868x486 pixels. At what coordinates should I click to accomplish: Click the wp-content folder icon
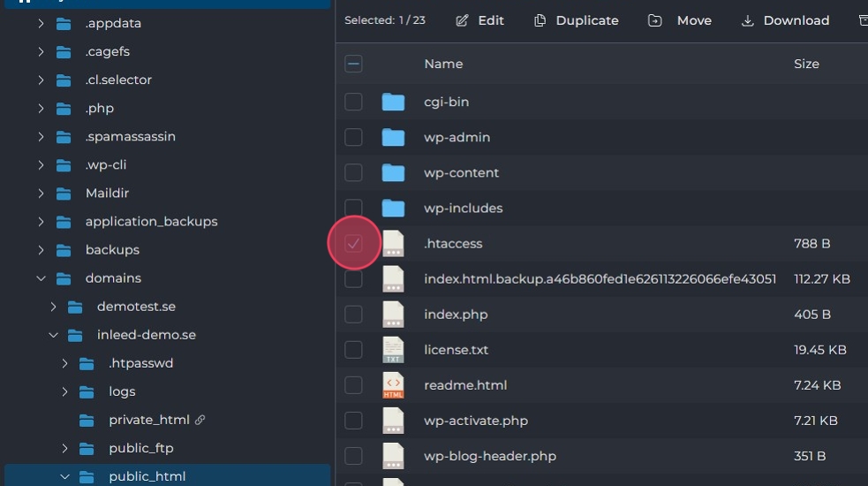coord(393,173)
